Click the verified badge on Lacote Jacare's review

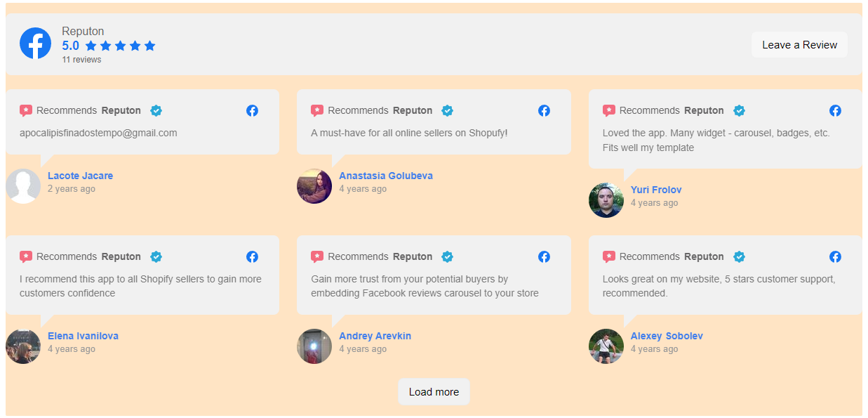[x=156, y=110]
